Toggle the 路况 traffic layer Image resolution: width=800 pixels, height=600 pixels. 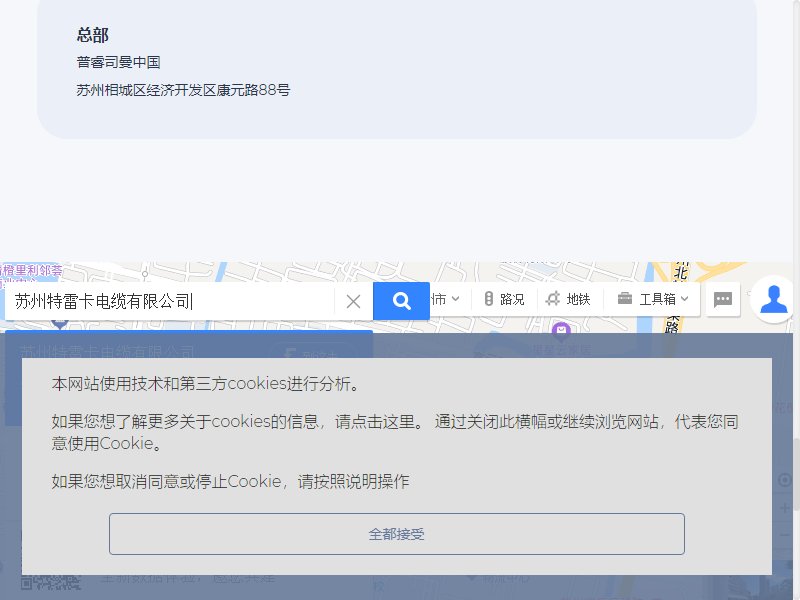[504, 299]
